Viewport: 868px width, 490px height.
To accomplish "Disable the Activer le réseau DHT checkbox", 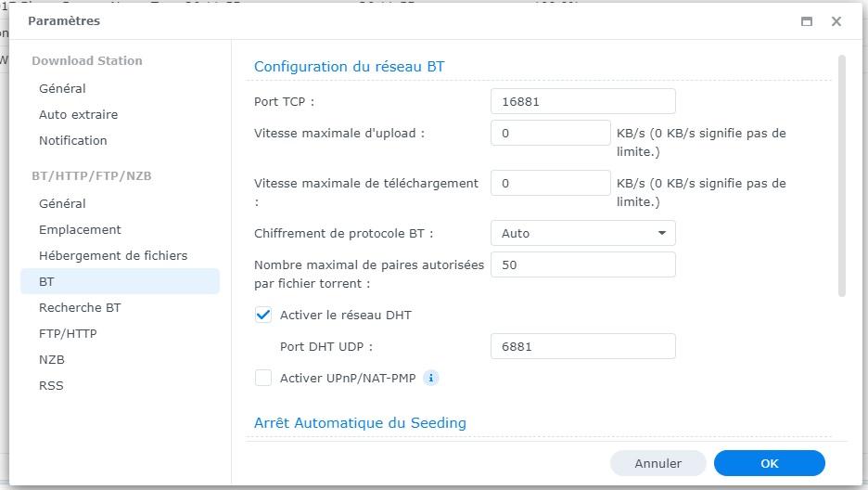I will (263, 315).
